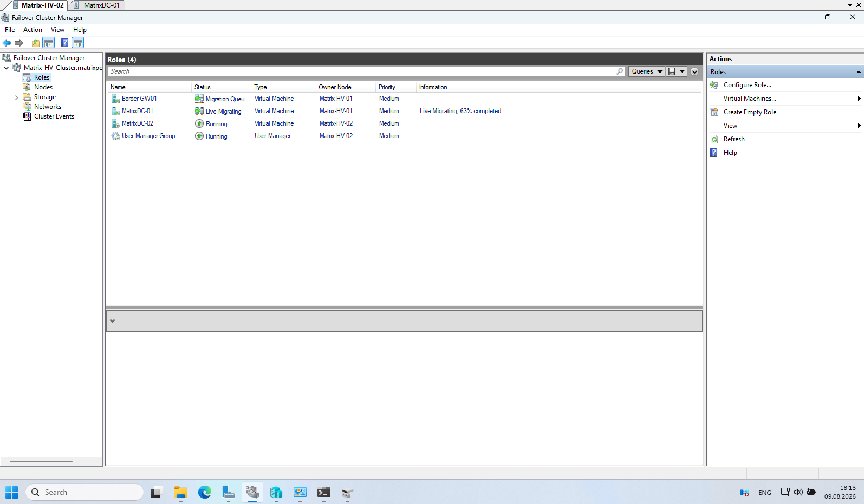
Task: Click the Forward arrow in the toolbar
Action: [x=19, y=43]
